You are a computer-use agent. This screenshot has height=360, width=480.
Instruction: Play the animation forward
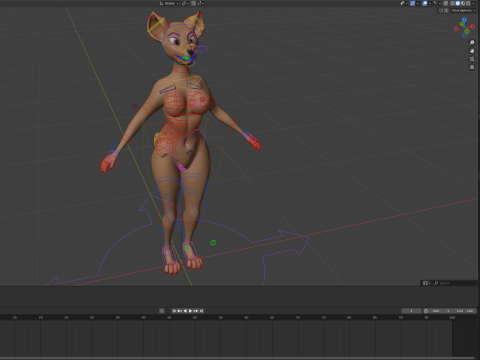pos(190,311)
